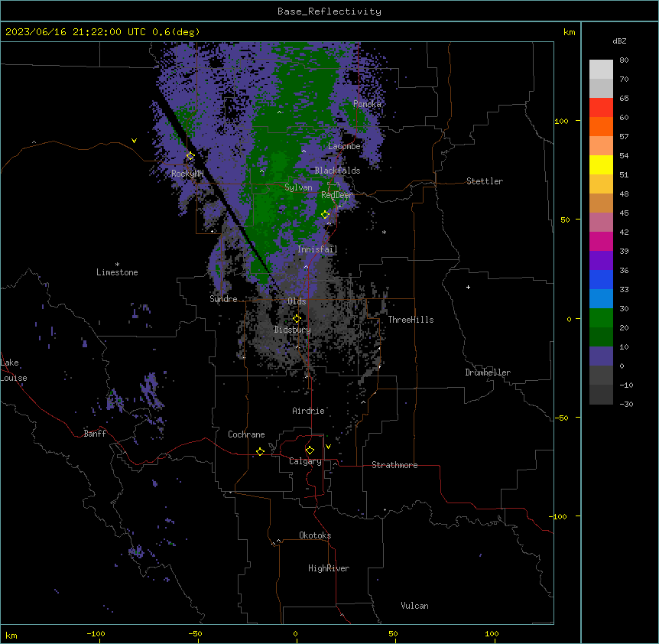Click the Lake Louise label
The height and width of the screenshot is (644, 659).
14,370
